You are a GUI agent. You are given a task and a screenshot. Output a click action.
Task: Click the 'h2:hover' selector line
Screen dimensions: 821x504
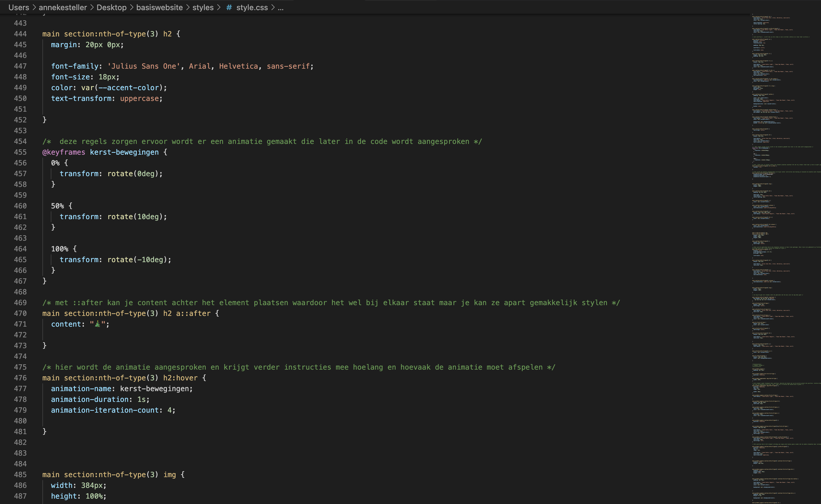coord(124,378)
